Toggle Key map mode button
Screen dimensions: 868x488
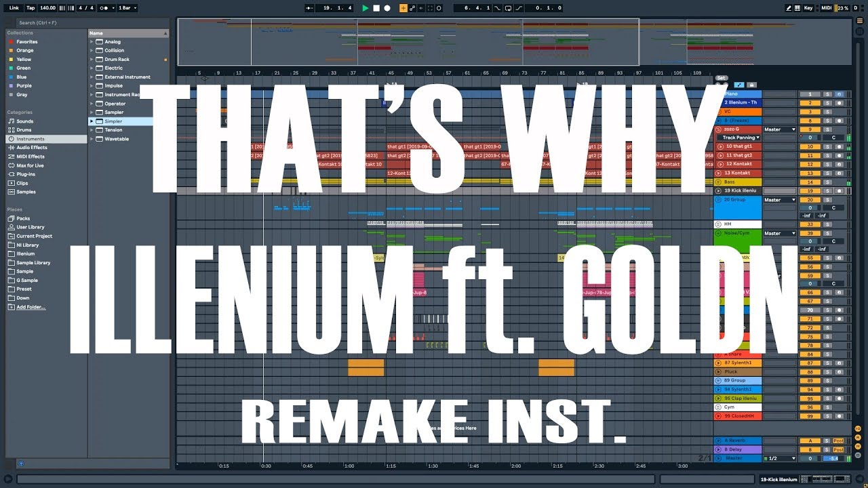pyautogui.click(x=808, y=8)
